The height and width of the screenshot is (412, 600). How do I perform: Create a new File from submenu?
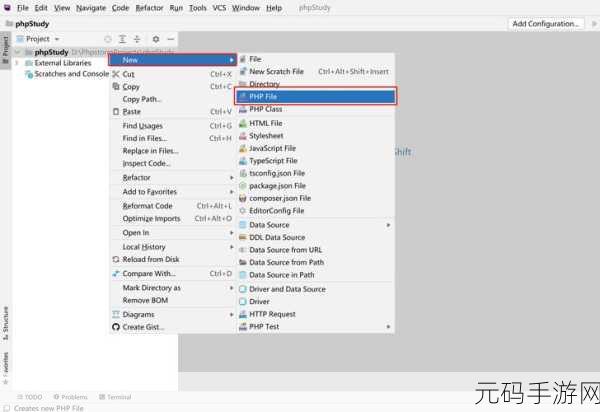pos(316,59)
